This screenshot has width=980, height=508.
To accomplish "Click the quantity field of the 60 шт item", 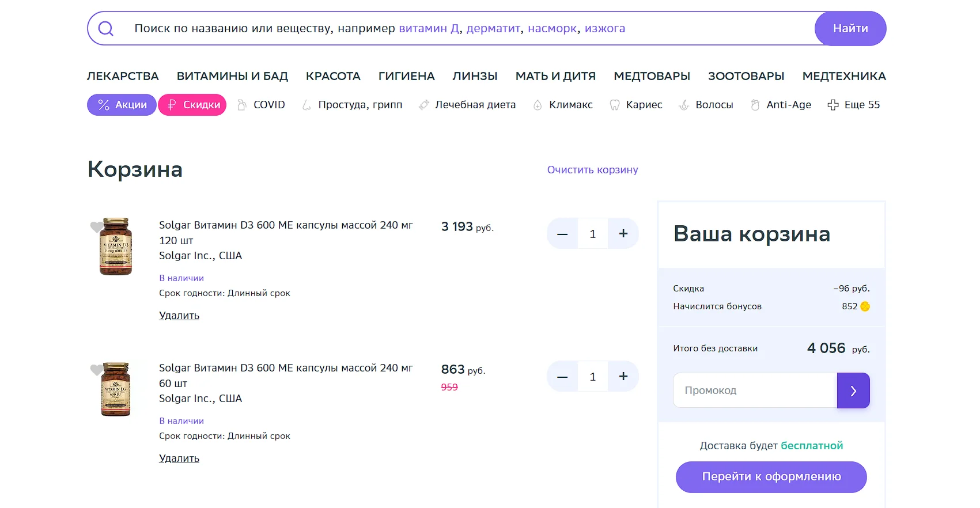I will tap(593, 377).
